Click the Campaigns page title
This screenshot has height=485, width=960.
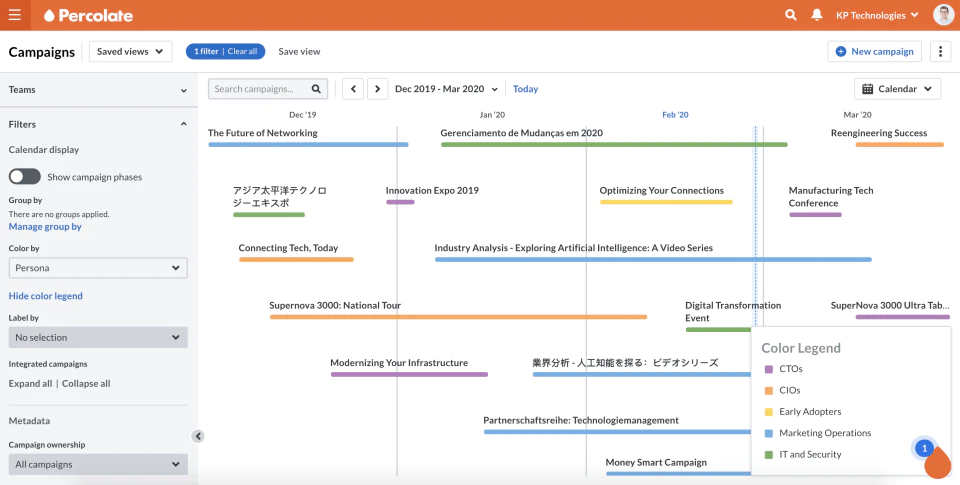[x=42, y=52]
